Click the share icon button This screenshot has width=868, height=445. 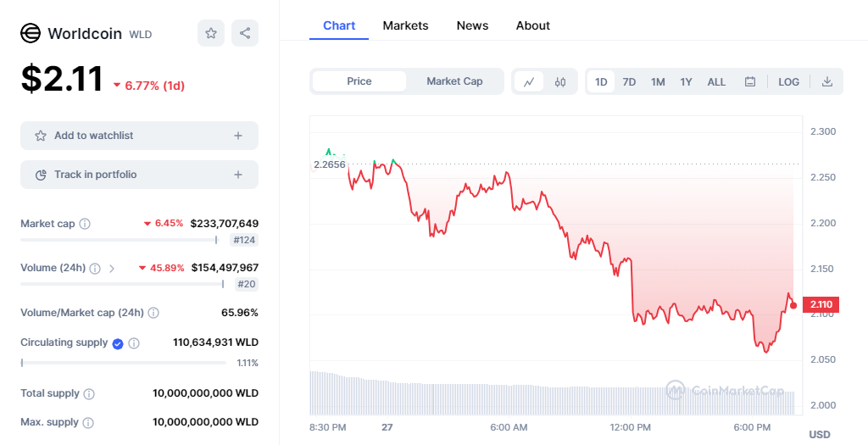[x=245, y=33]
